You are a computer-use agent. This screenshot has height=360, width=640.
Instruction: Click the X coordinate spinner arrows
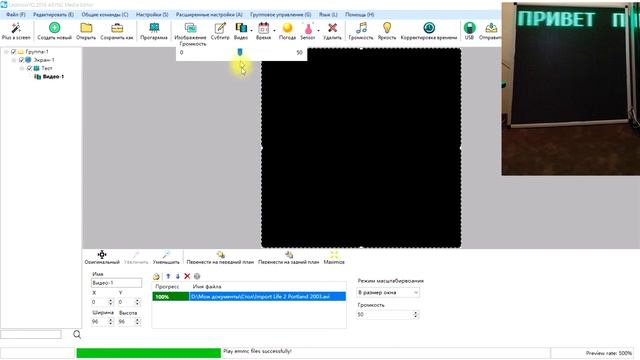pos(111,302)
